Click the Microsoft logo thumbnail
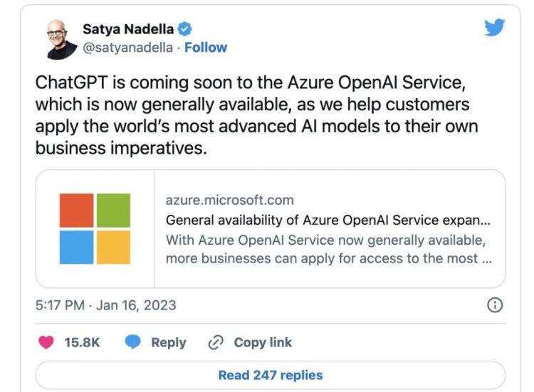This screenshot has width=534, height=392. [x=95, y=228]
